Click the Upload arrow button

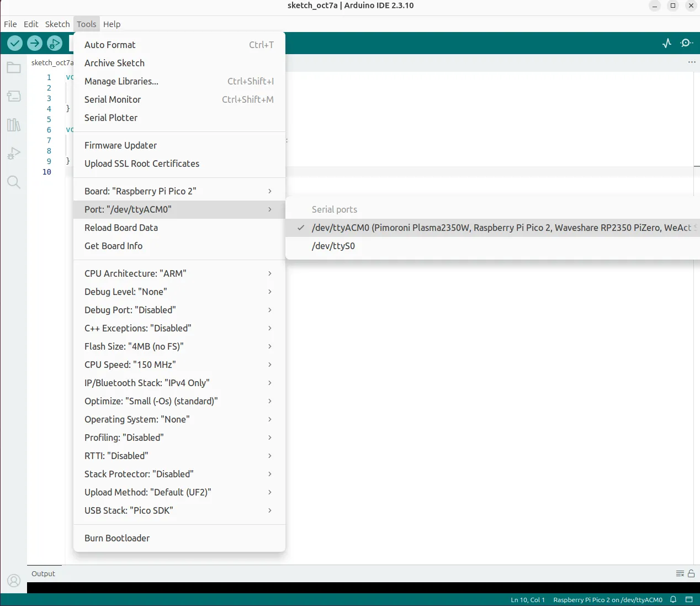[35, 43]
